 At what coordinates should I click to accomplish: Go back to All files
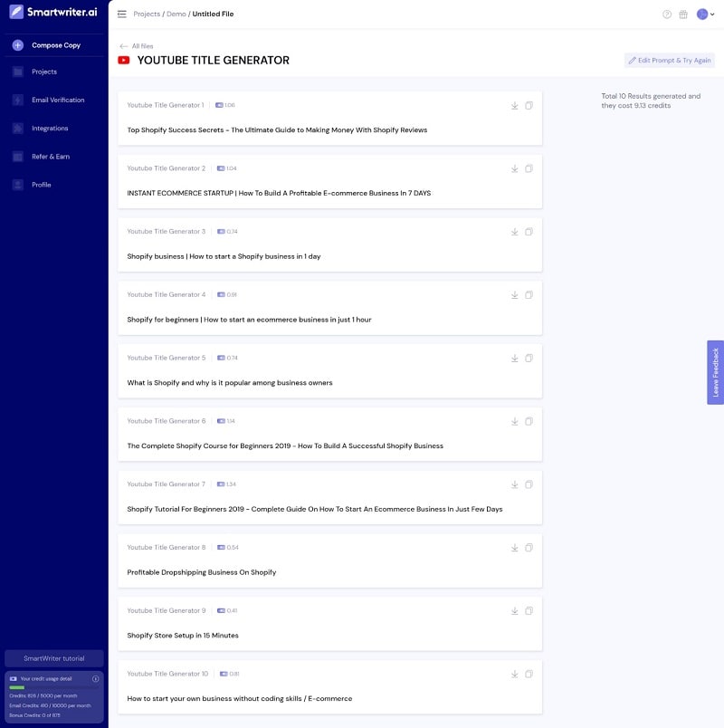(x=137, y=46)
